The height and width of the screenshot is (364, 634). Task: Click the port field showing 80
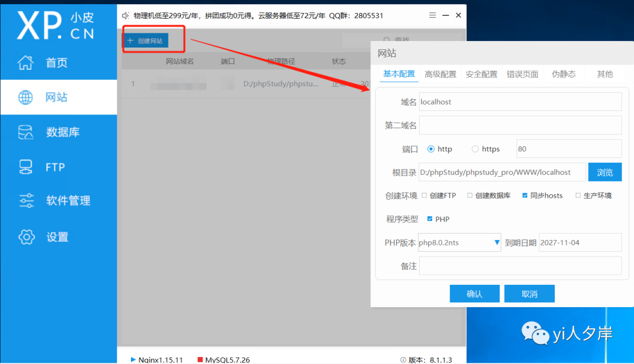pyautogui.click(x=569, y=149)
